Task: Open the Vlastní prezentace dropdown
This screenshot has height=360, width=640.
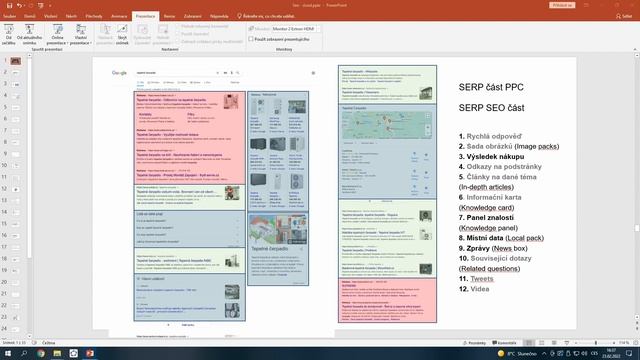Action: (80, 34)
